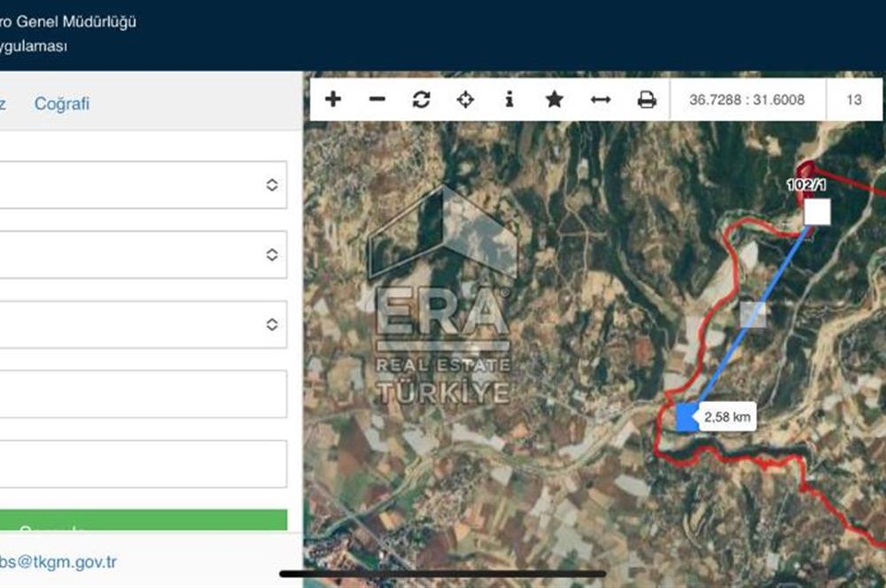The height and width of the screenshot is (588, 886).
Task: Open the first dropdown selector
Action: click(143, 185)
